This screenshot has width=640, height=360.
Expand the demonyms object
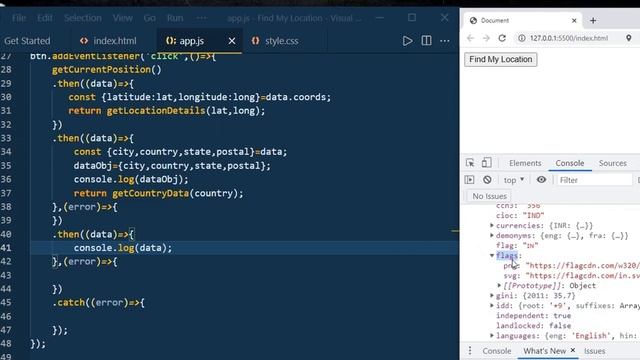[491, 236]
